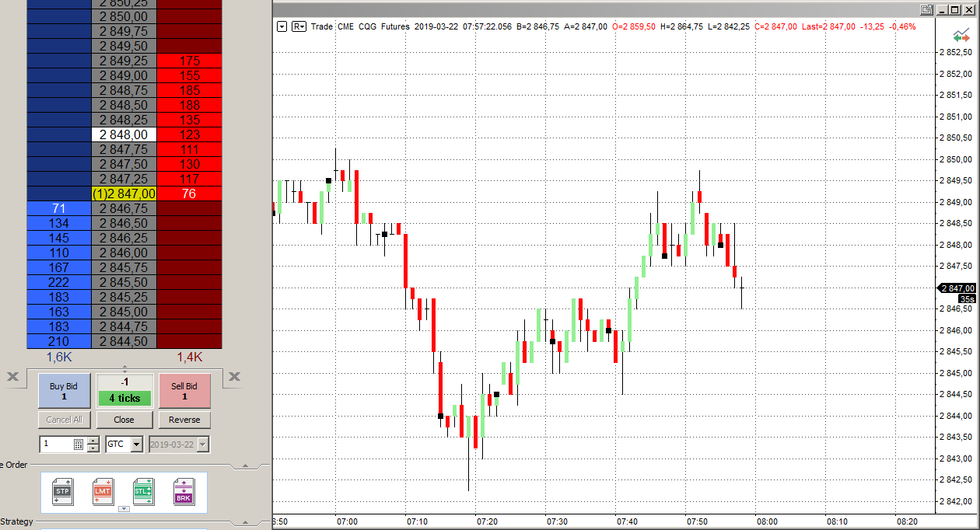
Task: Click the 07:30 label on time axis
Action: tap(557, 521)
